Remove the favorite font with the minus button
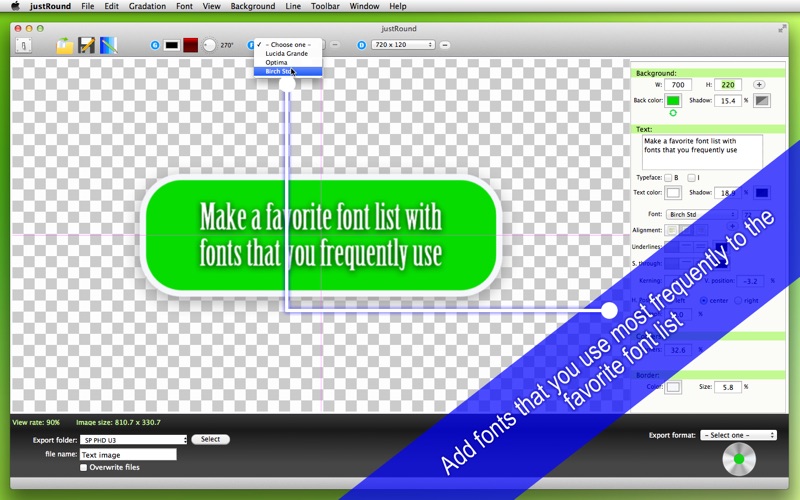Image resolution: width=800 pixels, height=500 pixels. tap(335, 45)
